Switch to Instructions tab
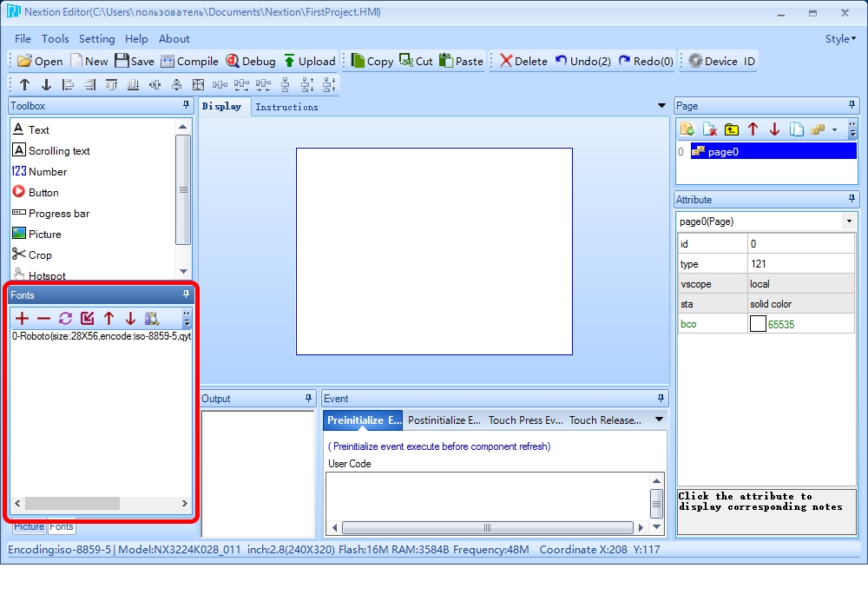Viewport: 868px width, 595px height. [x=286, y=107]
